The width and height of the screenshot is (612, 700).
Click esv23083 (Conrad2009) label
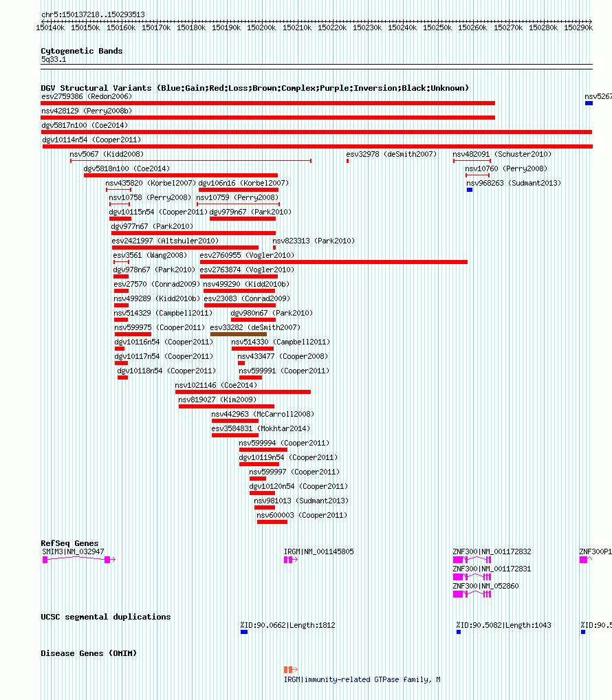pos(247,298)
